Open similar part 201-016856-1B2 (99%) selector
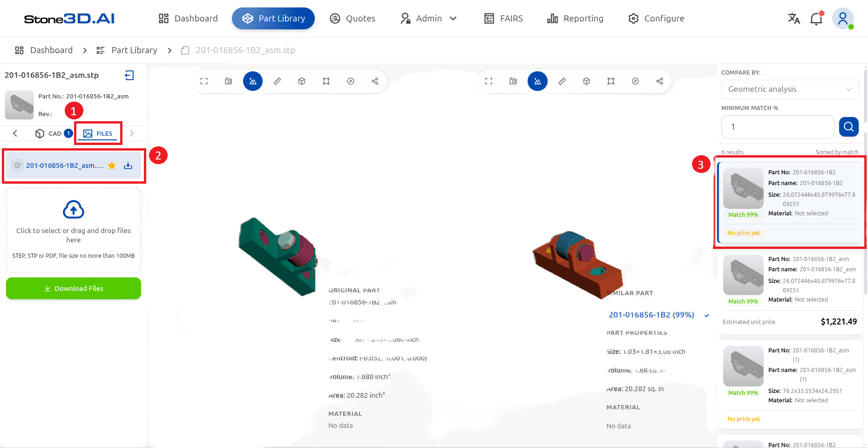 pos(659,315)
